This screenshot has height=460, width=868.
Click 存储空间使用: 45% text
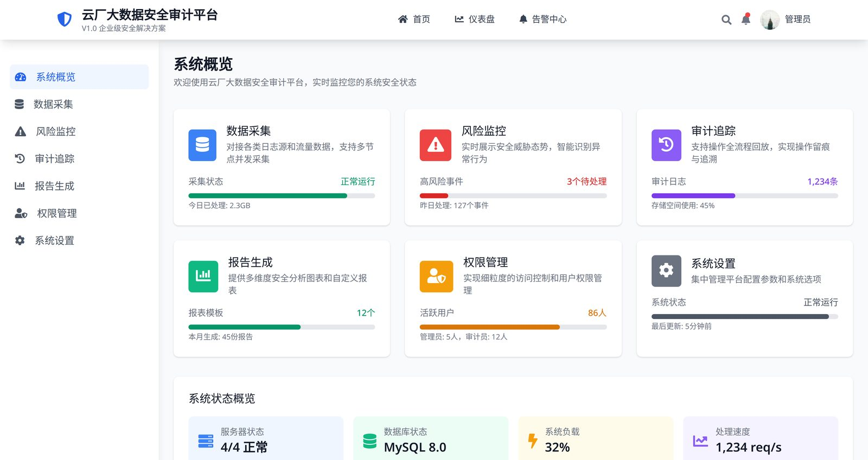pos(683,206)
